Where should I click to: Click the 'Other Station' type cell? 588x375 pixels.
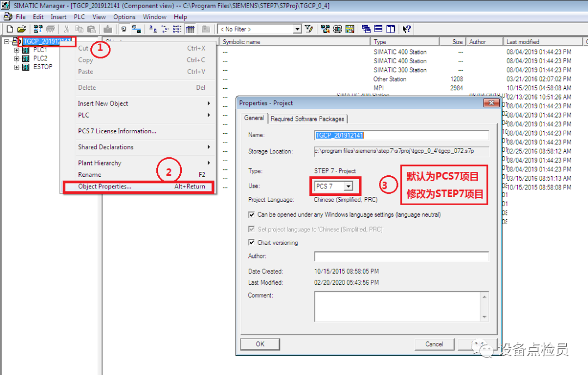pyautogui.click(x=390, y=79)
